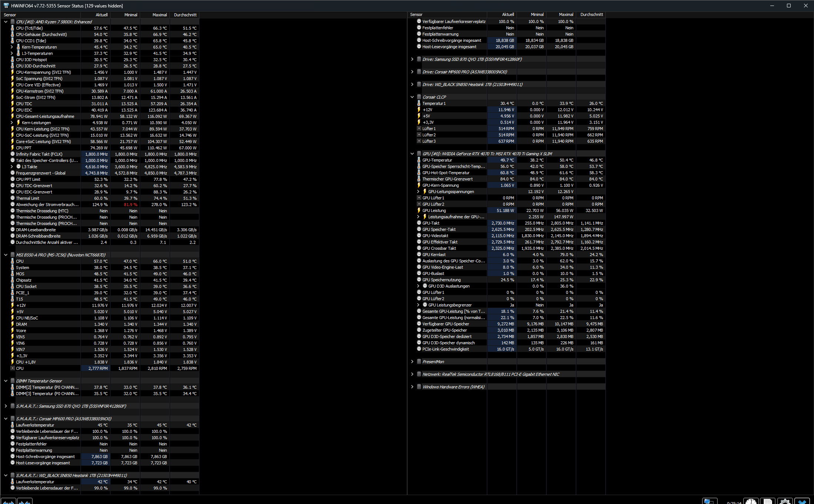Click the remote network monitor icon

(709, 501)
